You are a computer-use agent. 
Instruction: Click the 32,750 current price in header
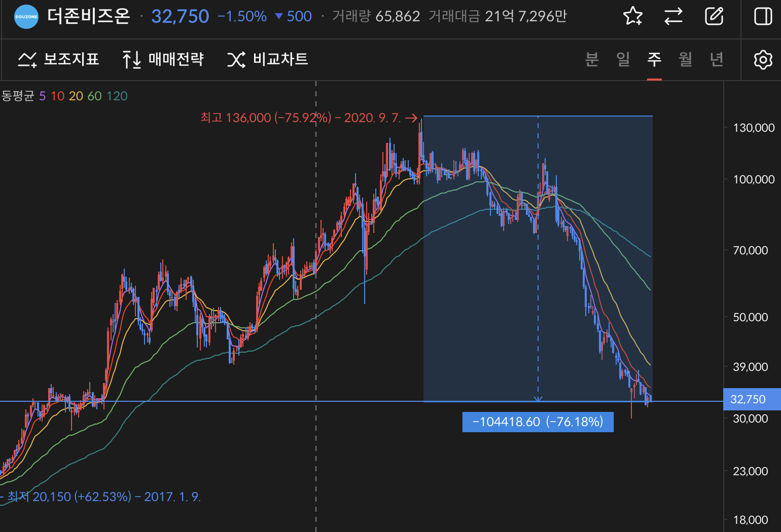[180, 17]
